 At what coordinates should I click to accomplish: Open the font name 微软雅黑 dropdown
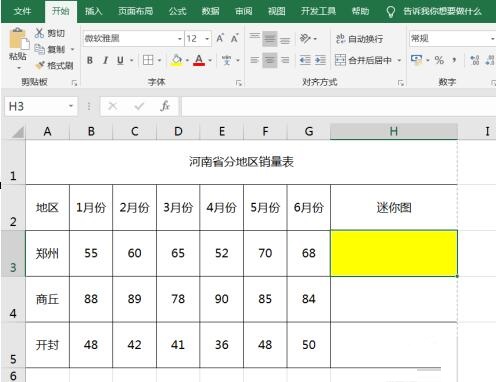(x=180, y=39)
